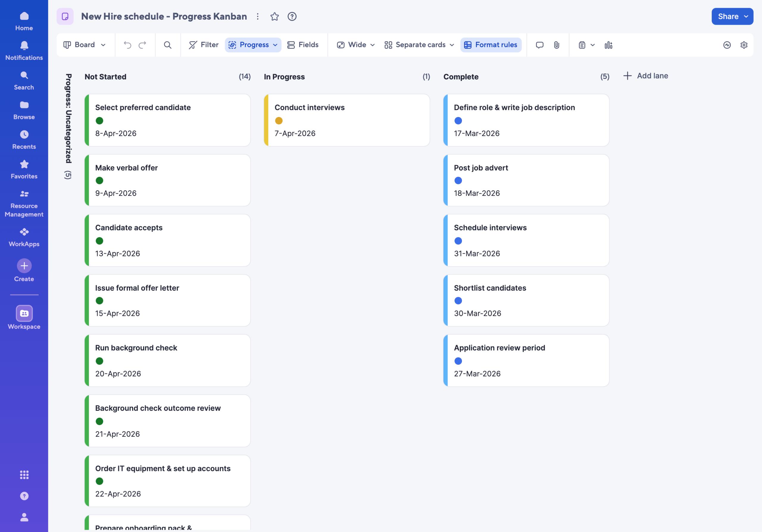Screen dimensions: 762x532
Task: Open sheet settings gear icon
Action: [x=744, y=45]
